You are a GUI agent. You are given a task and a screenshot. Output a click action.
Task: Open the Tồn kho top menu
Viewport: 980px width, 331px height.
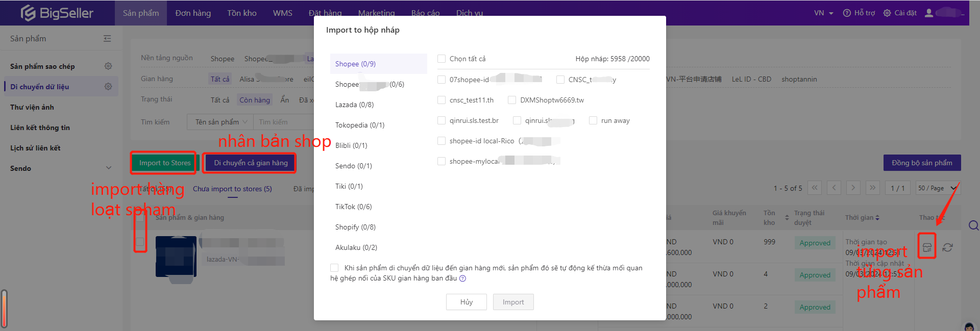pos(242,13)
